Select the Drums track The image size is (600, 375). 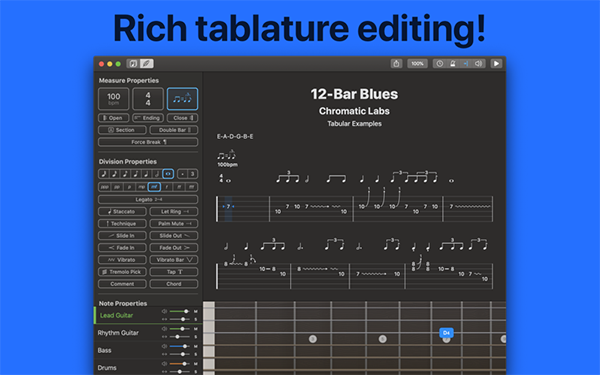[107, 368]
